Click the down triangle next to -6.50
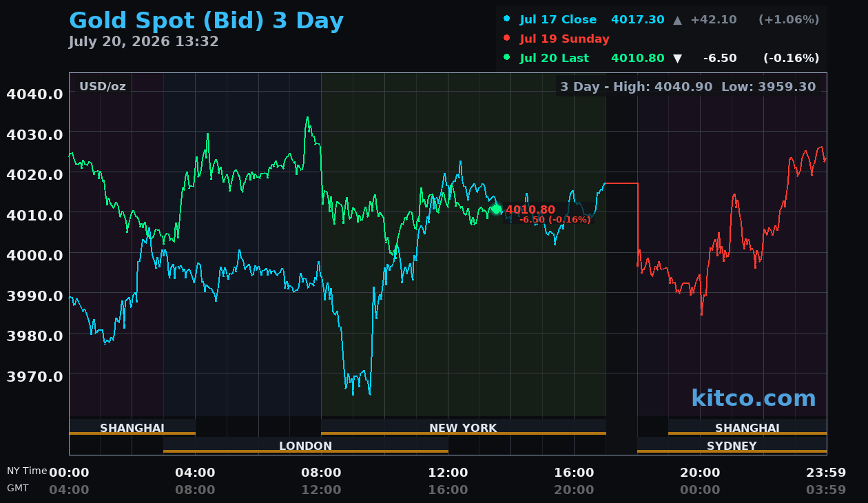The width and height of the screenshot is (868, 503). click(677, 59)
